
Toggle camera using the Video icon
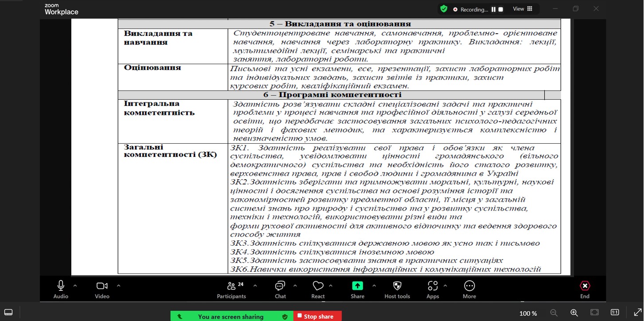[x=102, y=286]
